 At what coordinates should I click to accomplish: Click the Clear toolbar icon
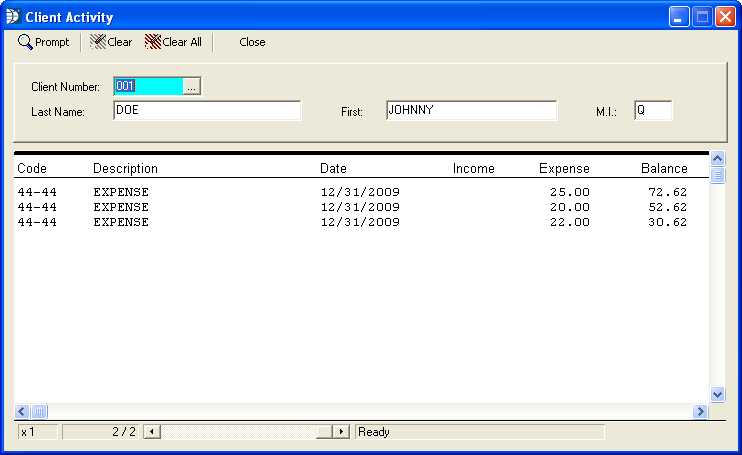98,42
